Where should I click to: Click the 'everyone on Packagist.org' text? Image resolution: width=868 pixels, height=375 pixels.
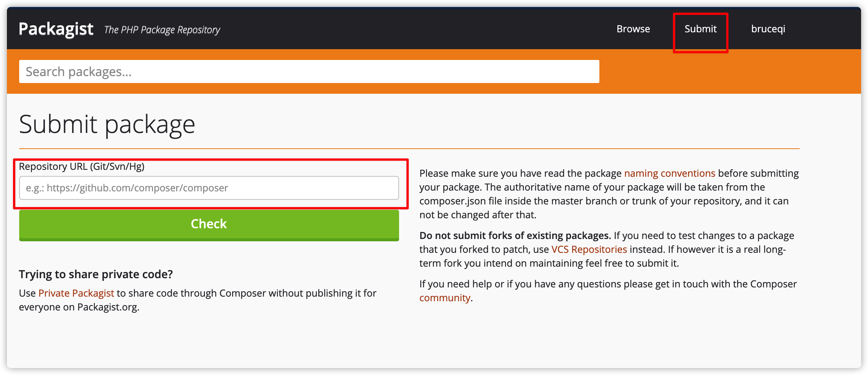(79, 307)
